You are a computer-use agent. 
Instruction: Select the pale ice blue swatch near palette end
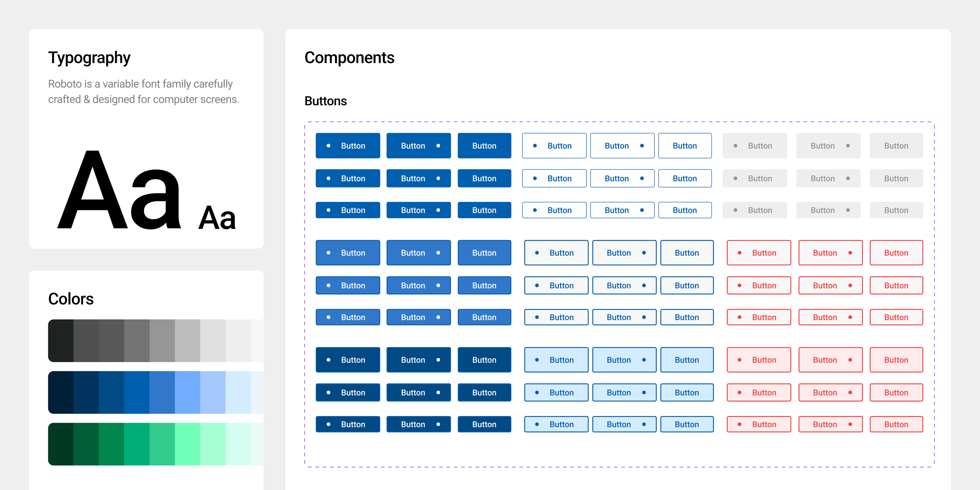click(238, 392)
